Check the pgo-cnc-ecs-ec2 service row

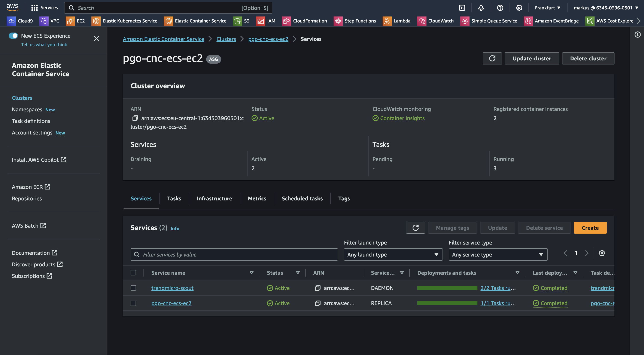[133, 303]
